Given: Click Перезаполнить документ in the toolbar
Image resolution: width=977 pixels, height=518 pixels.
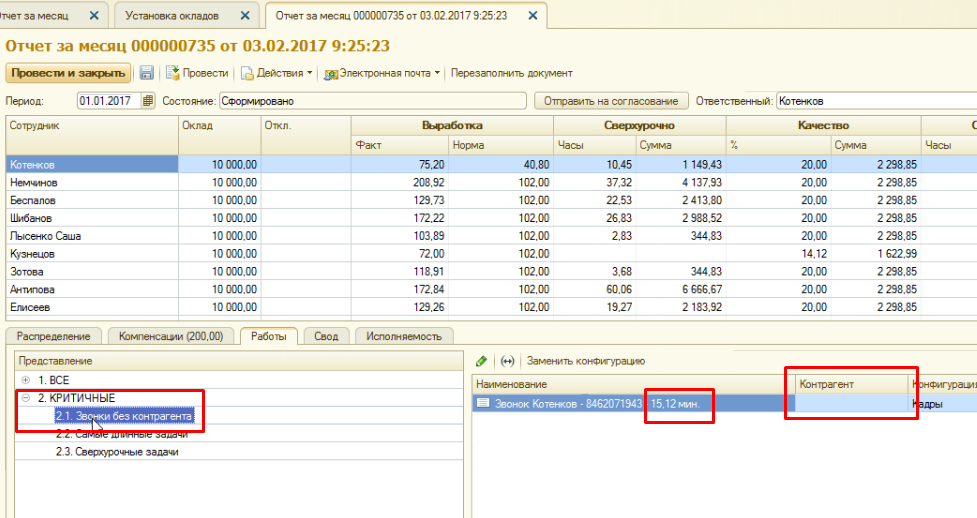Looking at the screenshot, I should tap(511, 73).
